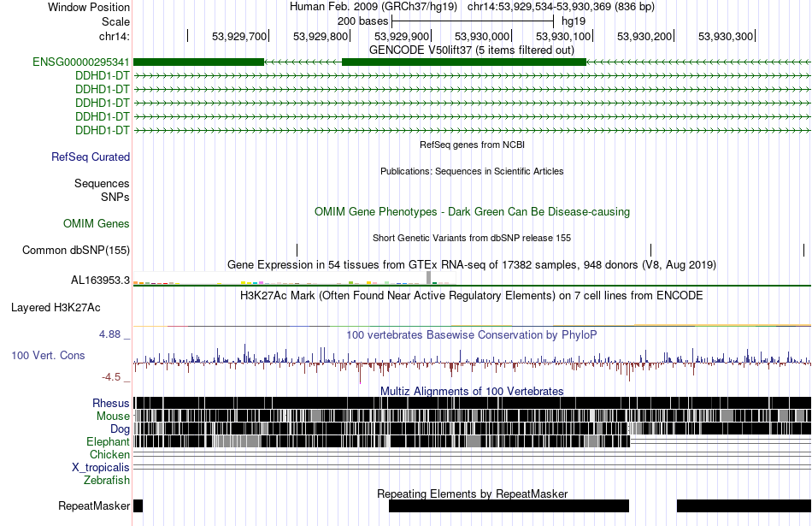Click the tall grey bar in GTEx expression graph

(x=429, y=278)
